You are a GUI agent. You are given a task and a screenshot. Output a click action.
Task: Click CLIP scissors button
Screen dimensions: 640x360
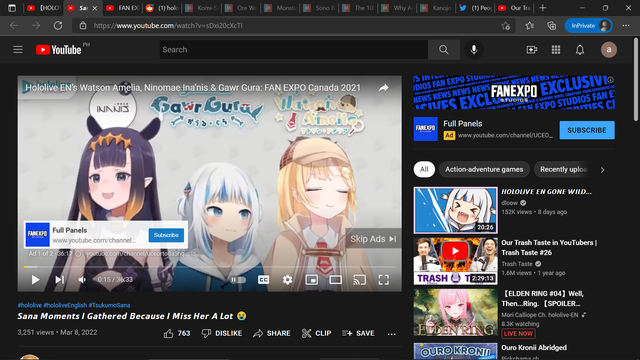coord(316,333)
